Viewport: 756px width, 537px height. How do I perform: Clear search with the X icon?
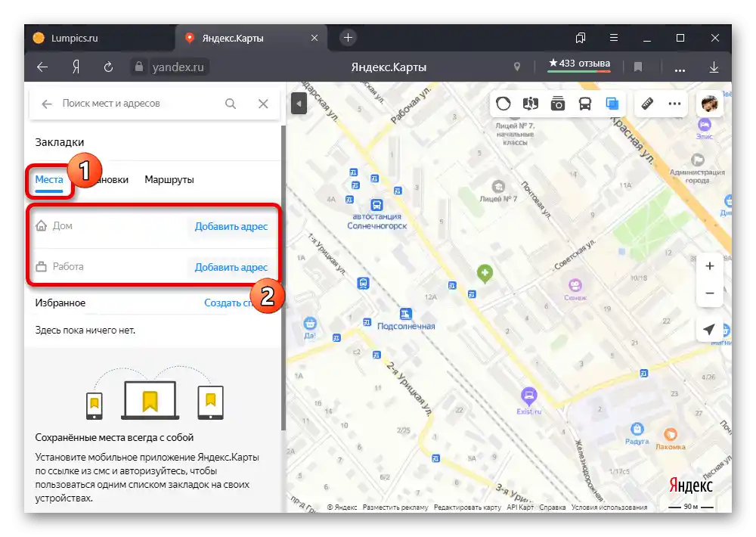pos(263,104)
